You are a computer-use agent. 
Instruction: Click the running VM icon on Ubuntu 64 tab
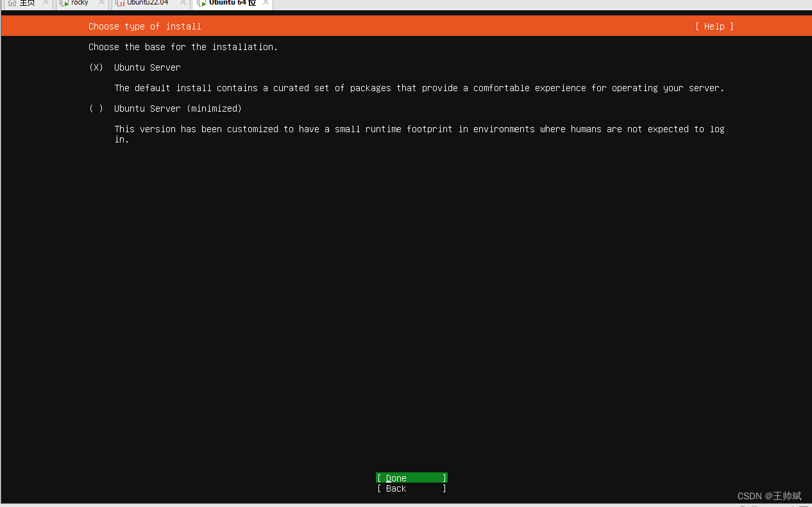[x=202, y=3]
